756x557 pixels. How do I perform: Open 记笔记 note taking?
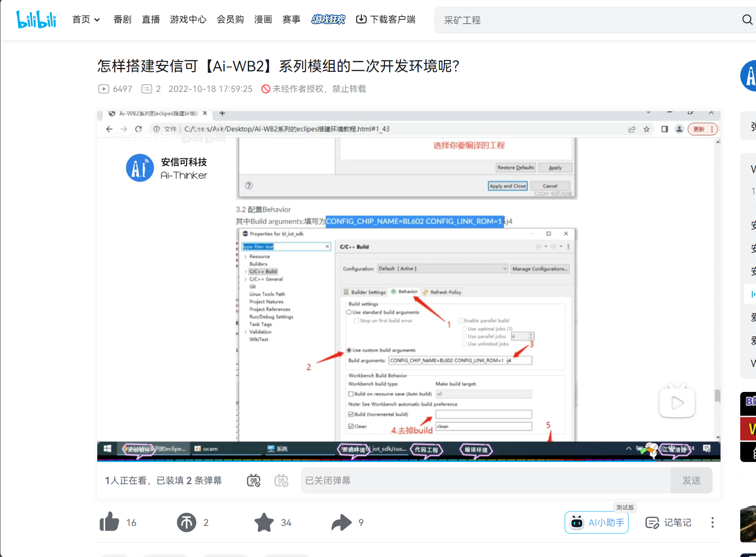tap(668, 522)
